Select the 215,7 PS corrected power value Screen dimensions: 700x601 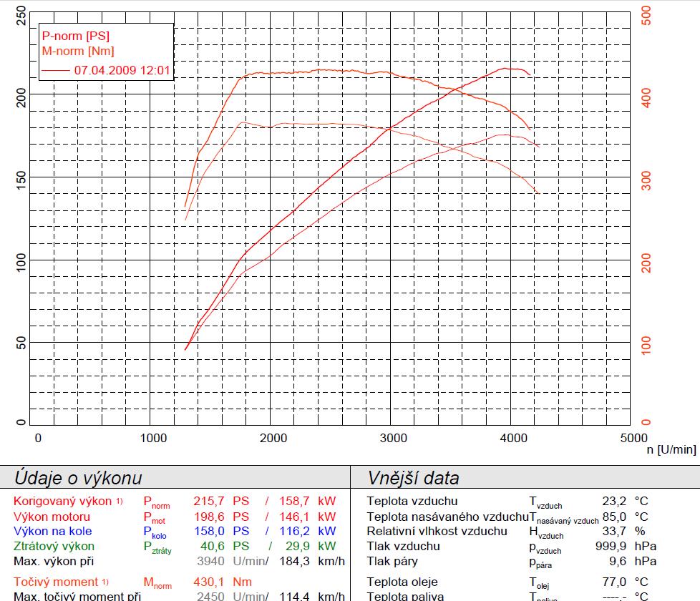(x=221, y=502)
